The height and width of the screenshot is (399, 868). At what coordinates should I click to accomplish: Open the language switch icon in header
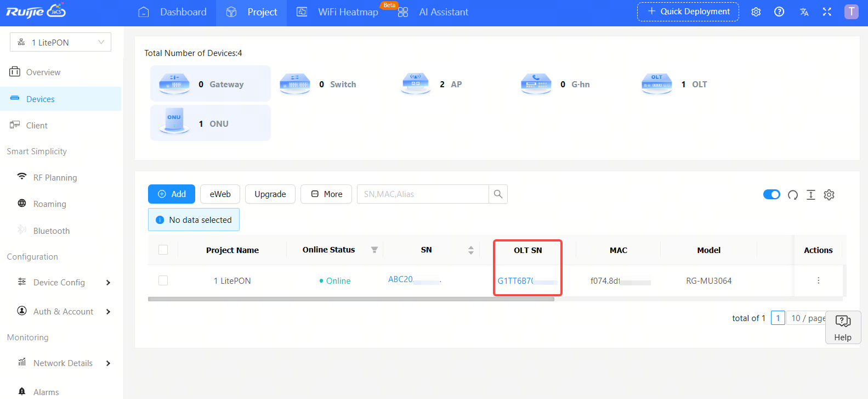804,12
